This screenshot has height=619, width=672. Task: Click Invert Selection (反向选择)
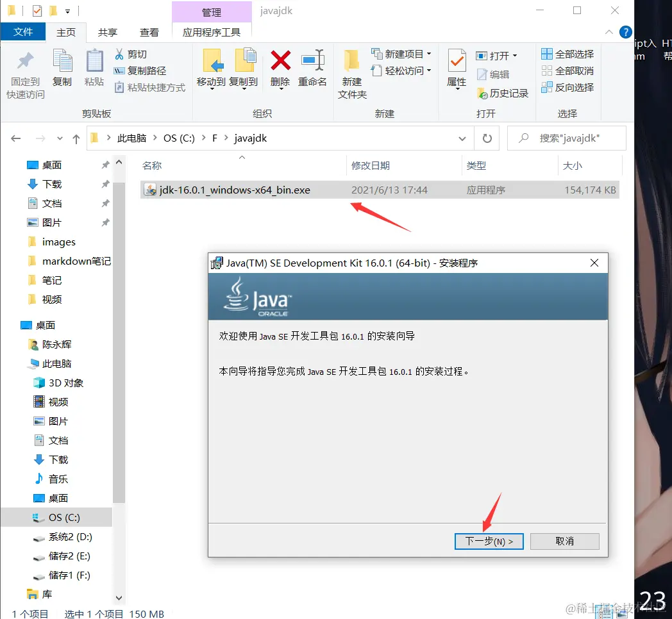[x=567, y=87]
